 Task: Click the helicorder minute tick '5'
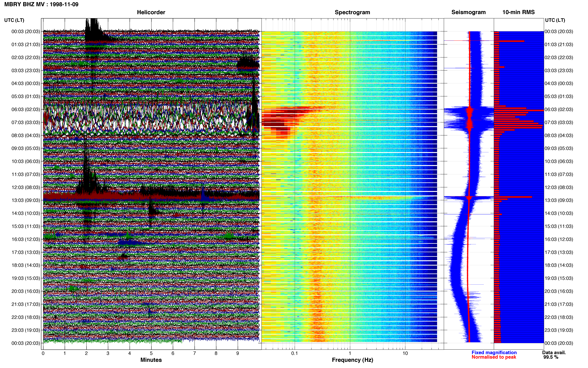coord(151,353)
